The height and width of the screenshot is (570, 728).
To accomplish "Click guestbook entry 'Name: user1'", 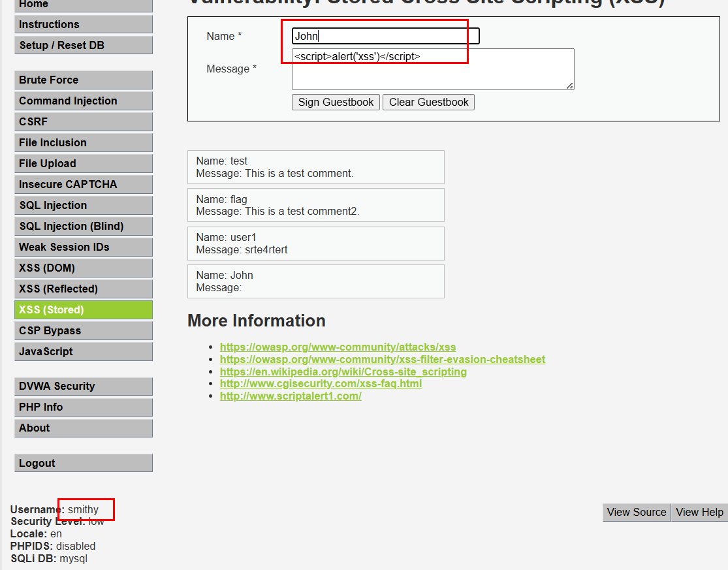I will tap(226, 238).
